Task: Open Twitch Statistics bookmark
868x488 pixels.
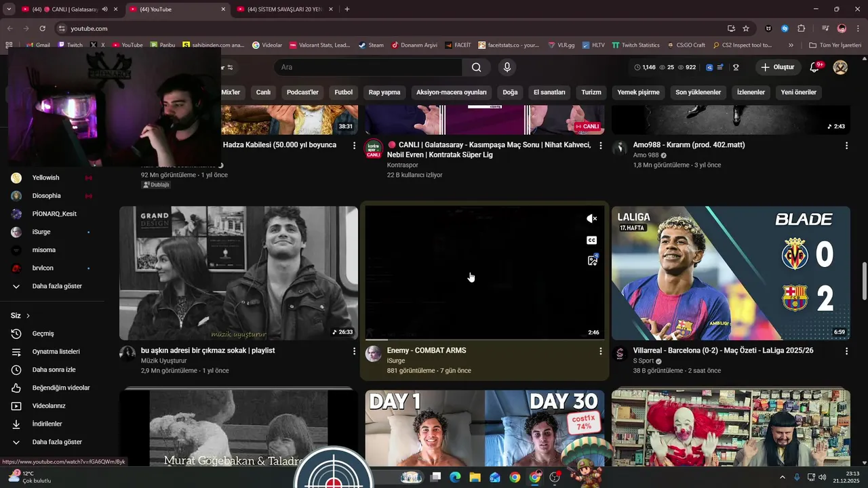Action: click(x=635, y=45)
